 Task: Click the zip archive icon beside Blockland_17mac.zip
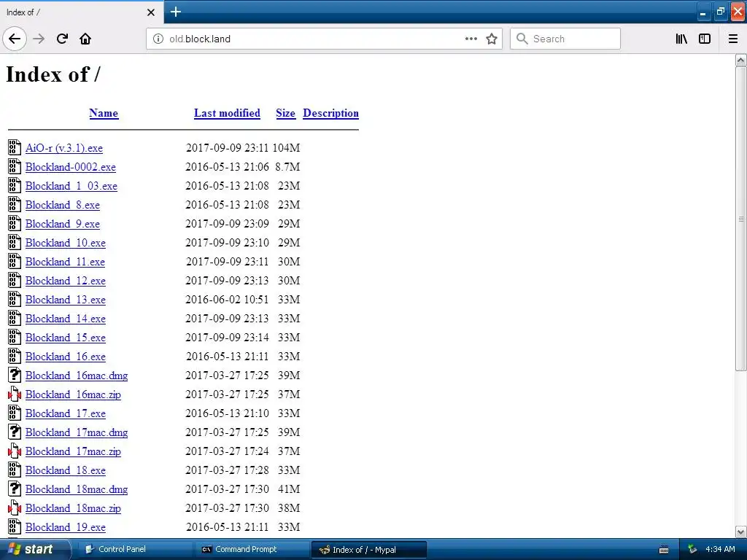coord(15,451)
